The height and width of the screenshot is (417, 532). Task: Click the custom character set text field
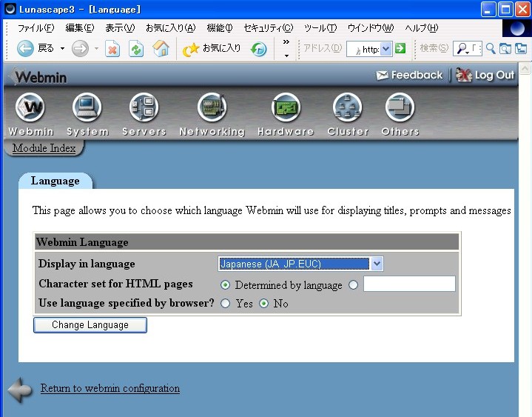[x=409, y=284]
